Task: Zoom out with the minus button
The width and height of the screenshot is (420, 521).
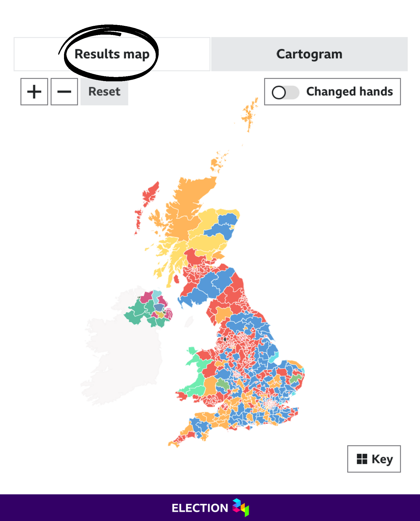Action: (x=64, y=92)
